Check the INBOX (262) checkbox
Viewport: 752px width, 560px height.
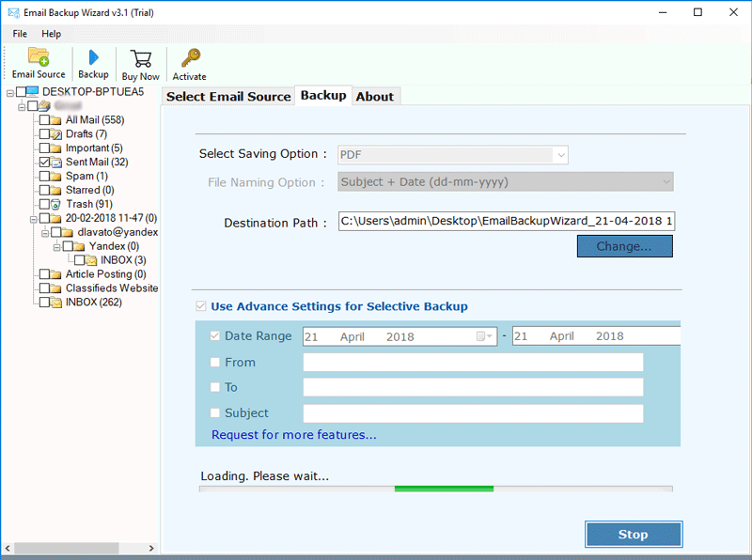[44, 303]
